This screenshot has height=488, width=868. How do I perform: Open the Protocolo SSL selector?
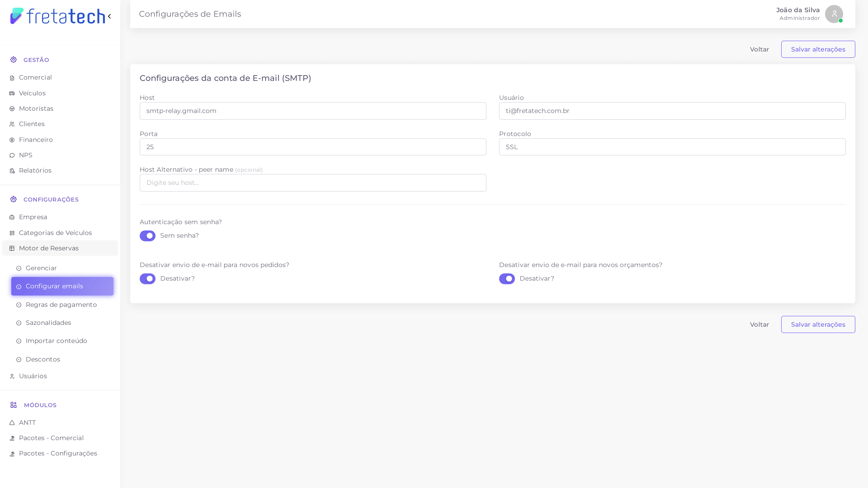pyautogui.click(x=672, y=147)
